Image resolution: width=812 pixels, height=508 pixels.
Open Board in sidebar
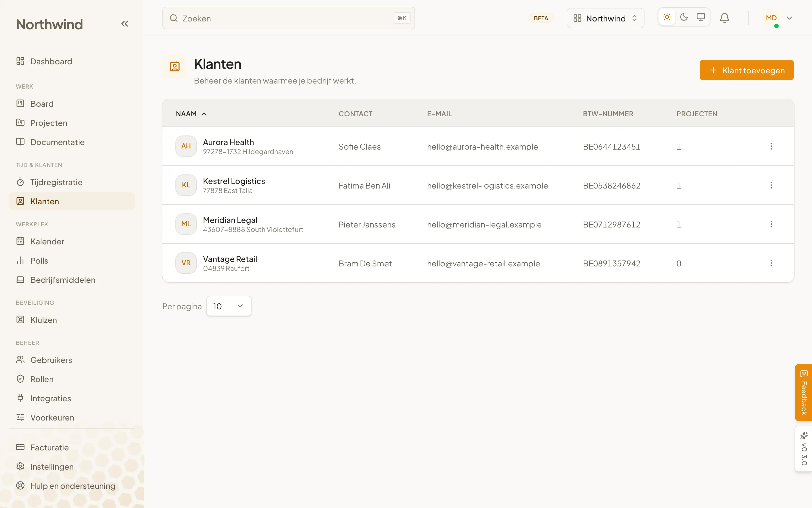72,104
